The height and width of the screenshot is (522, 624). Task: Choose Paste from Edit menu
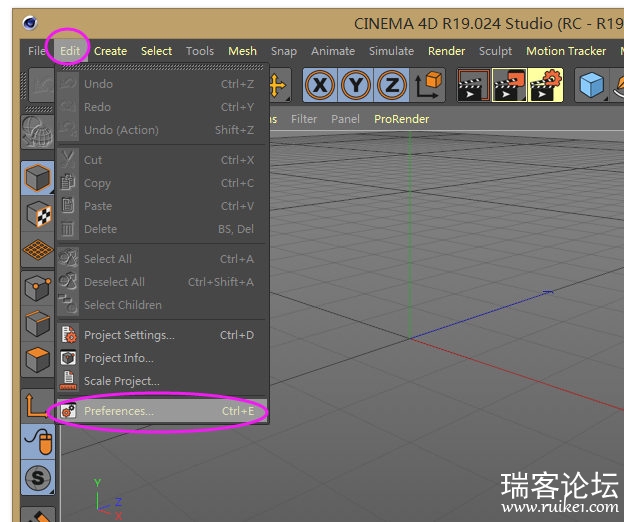(x=162, y=206)
